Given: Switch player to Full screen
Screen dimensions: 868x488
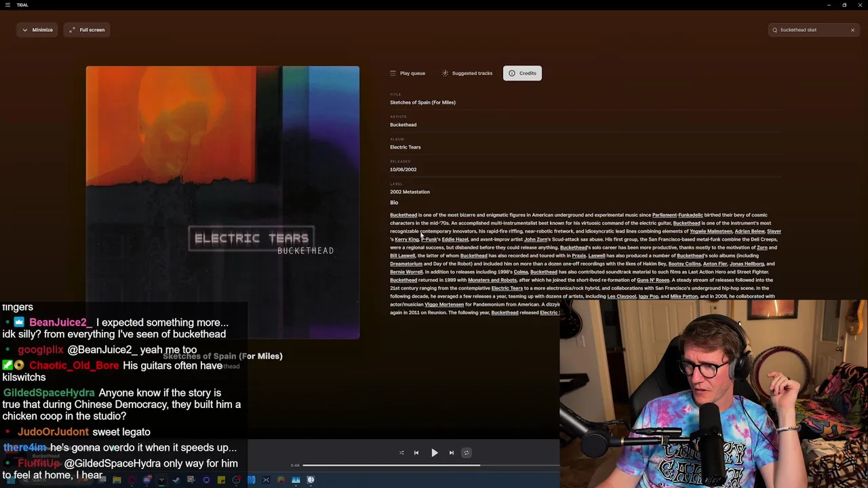Looking at the screenshot, I should tap(87, 30).
